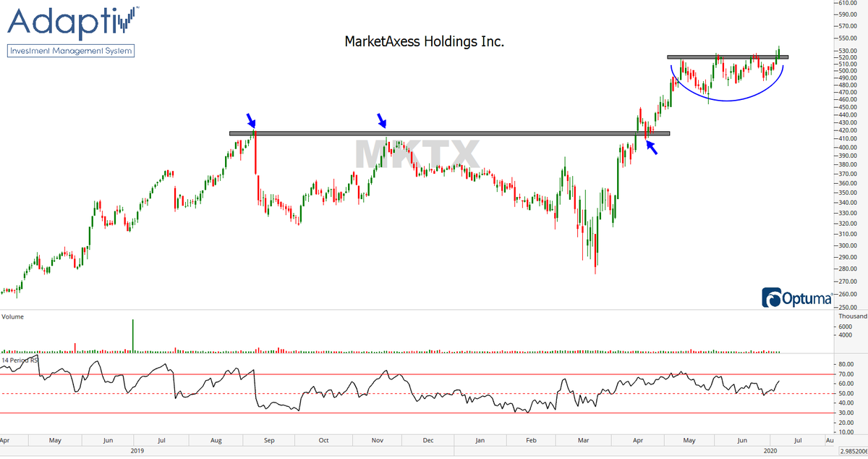This screenshot has width=868, height=459.
Task: Click the 300.00 price axis label
Action: [847, 245]
